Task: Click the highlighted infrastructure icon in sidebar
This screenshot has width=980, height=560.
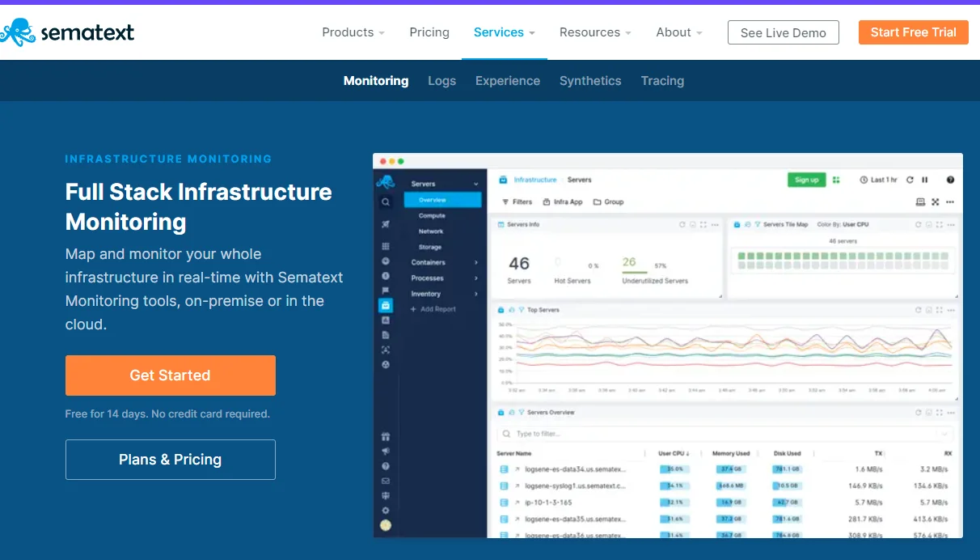Action: [386, 305]
